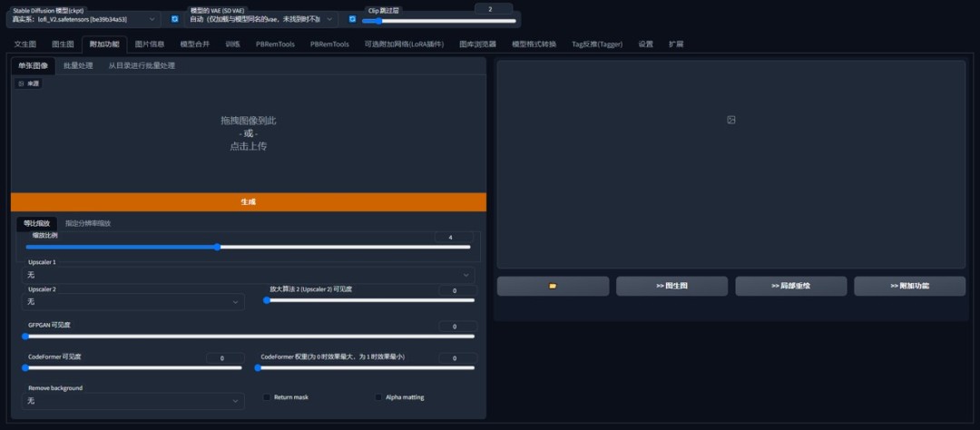Click the Upscaler 2 可见度 slider

point(368,300)
